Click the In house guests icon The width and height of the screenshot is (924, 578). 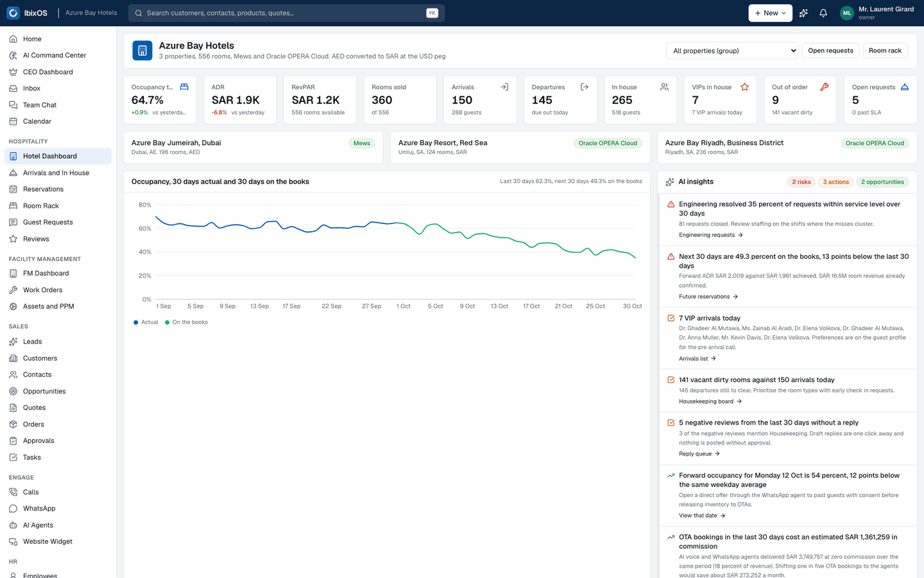[664, 87]
